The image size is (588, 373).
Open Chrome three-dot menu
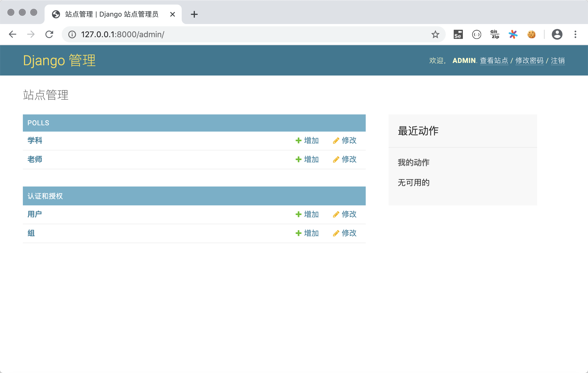point(575,34)
